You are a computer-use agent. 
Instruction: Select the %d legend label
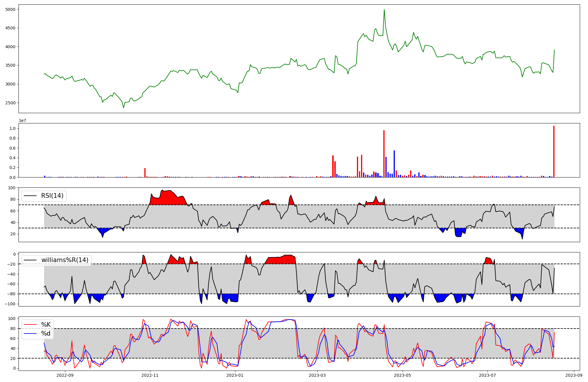coord(46,334)
